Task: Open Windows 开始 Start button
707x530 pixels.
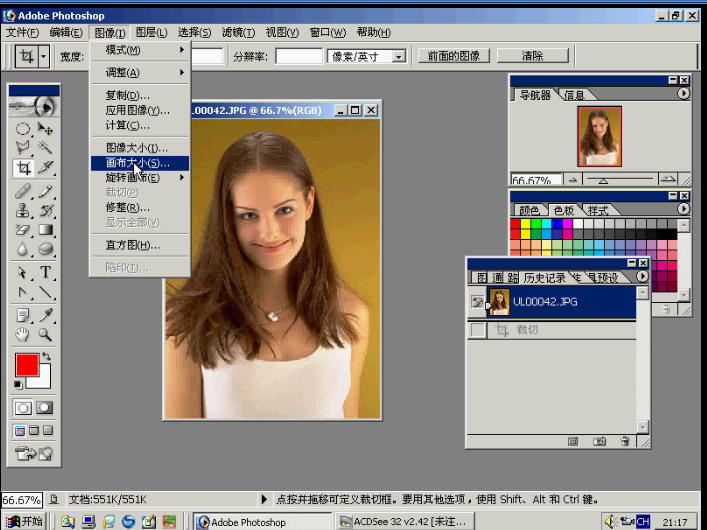Action: [25, 521]
